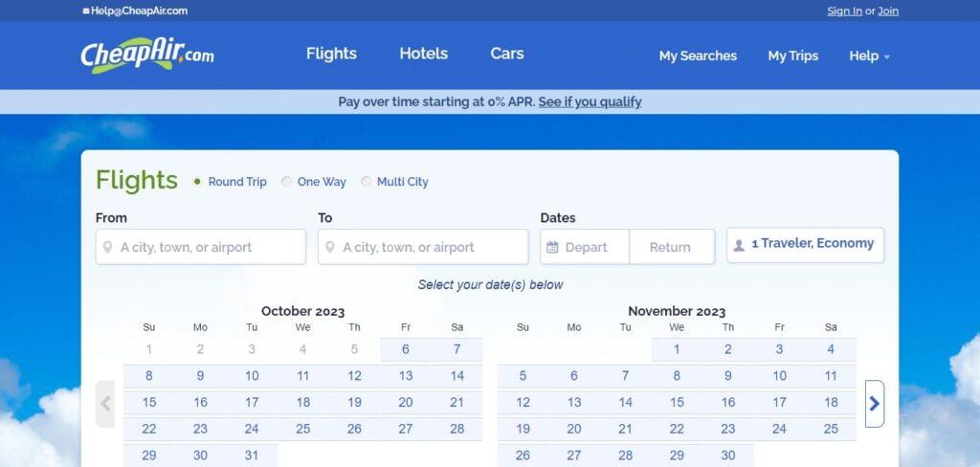Select the Multi City radio option
Viewport: 980px width, 467px height.
click(367, 182)
